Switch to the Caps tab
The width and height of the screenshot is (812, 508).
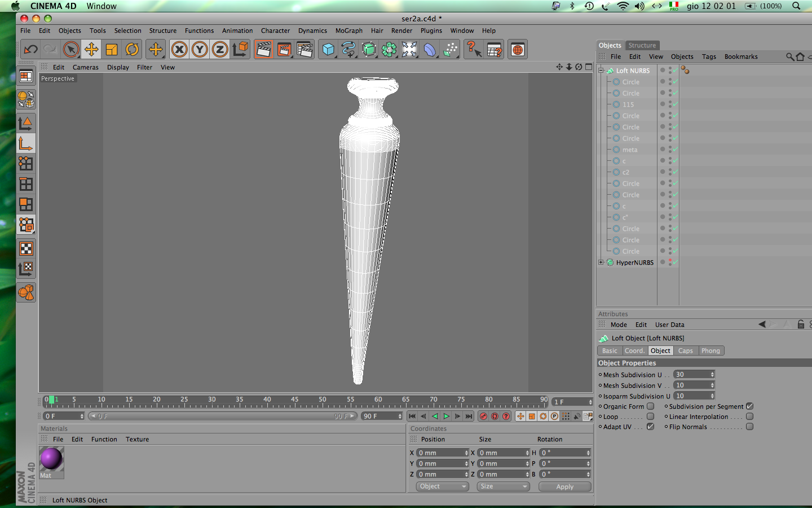pyautogui.click(x=686, y=351)
